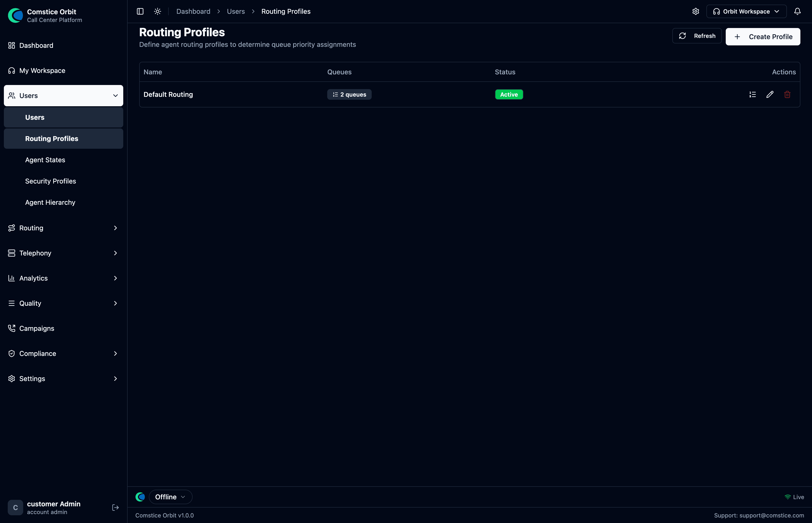812x523 pixels.
Task: Click the Create Profile button
Action: [763, 36]
